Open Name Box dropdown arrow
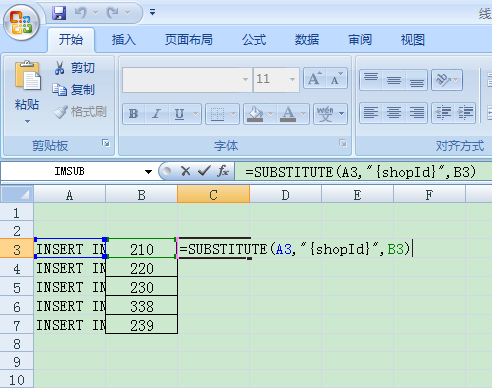 [148, 172]
